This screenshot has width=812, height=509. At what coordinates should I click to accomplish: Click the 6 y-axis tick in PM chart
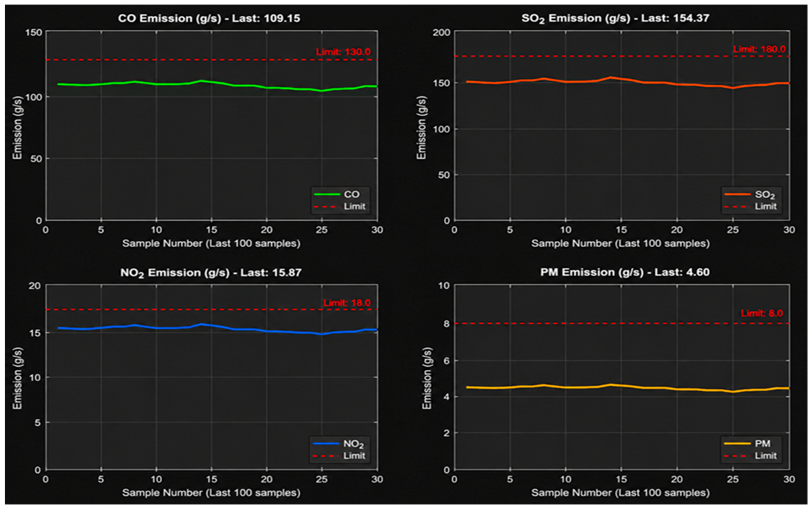(x=447, y=361)
